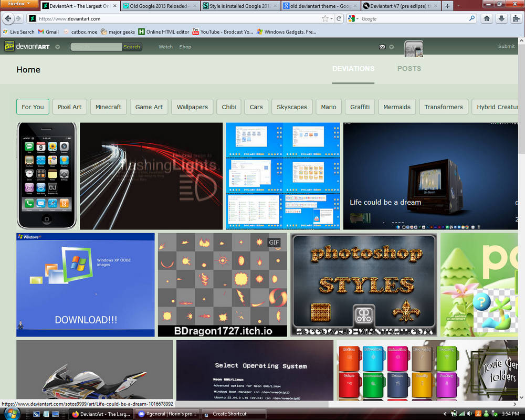This screenshot has height=420, width=525.
Task: Click the Firefox forward arrow button
Action: [18, 19]
